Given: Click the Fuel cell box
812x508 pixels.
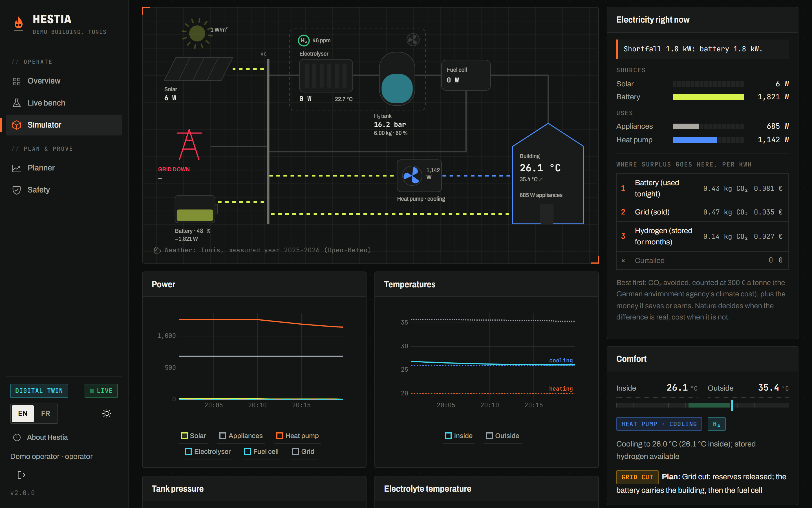Looking at the screenshot, I should tap(466, 75).
